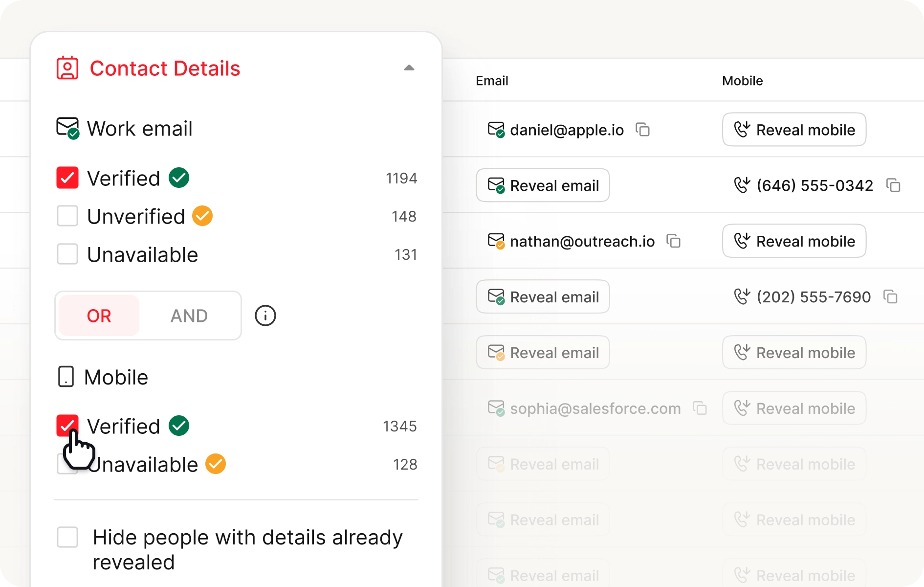Copy the (646) 555-0342 phone number
The height and width of the screenshot is (587, 924).
(893, 185)
